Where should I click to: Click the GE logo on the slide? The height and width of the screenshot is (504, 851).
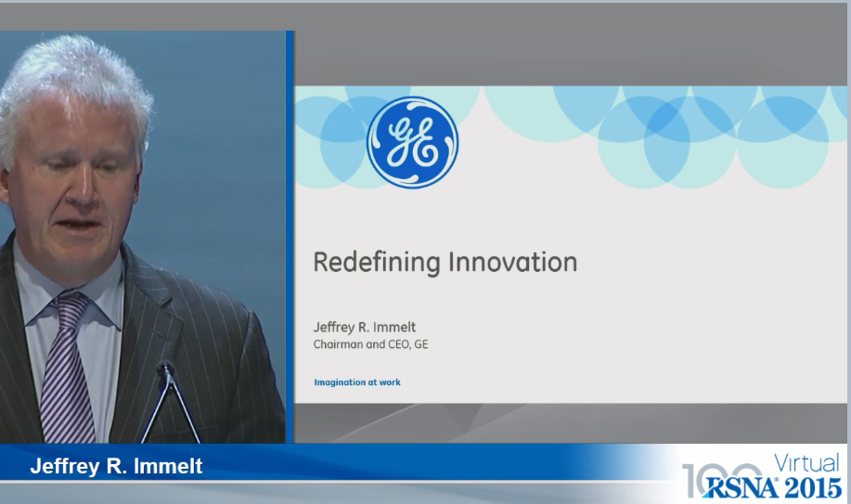coord(412,143)
